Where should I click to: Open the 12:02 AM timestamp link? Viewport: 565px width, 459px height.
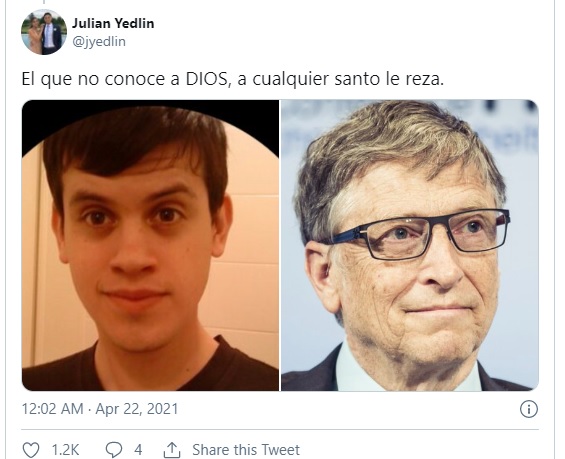click(x=53, y=409)
